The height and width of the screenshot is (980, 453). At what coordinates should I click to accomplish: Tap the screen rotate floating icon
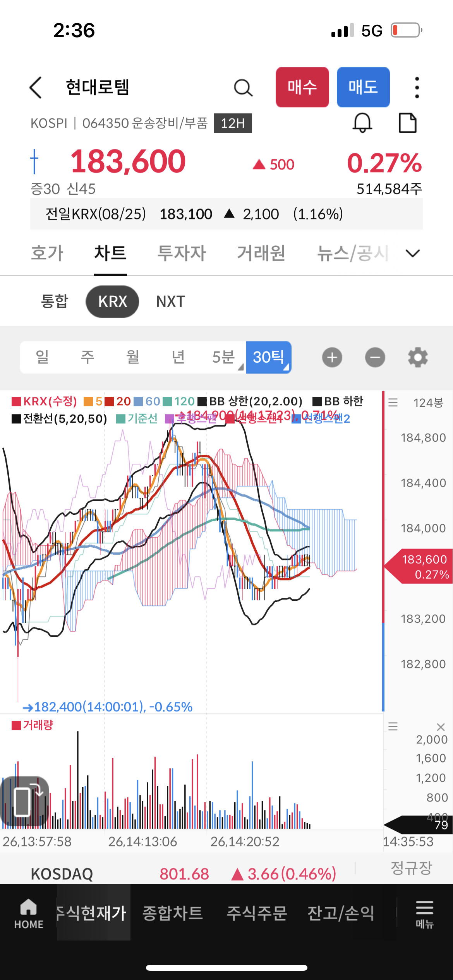click(x=25, y=802)
